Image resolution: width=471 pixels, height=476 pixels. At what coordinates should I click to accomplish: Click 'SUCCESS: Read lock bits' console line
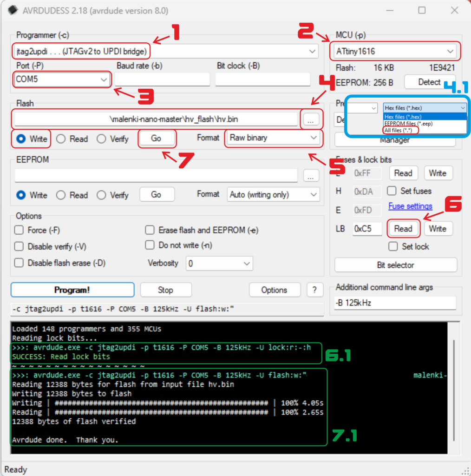(x=61, y=357)
